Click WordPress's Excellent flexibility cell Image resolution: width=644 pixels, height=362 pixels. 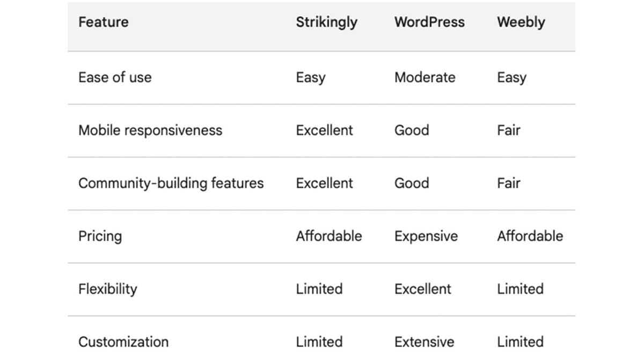423,289
